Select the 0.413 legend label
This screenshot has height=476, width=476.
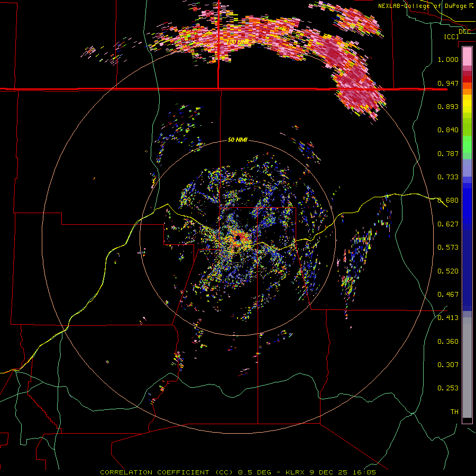[448, 318]
